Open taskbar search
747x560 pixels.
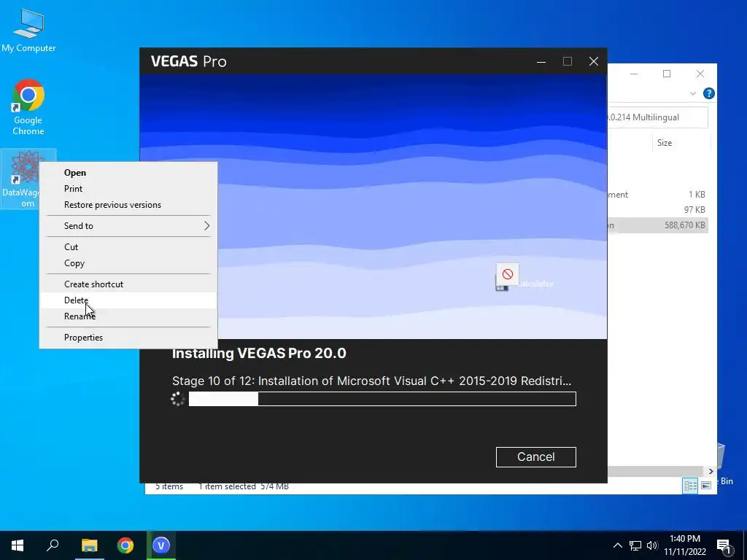[53, 545]
